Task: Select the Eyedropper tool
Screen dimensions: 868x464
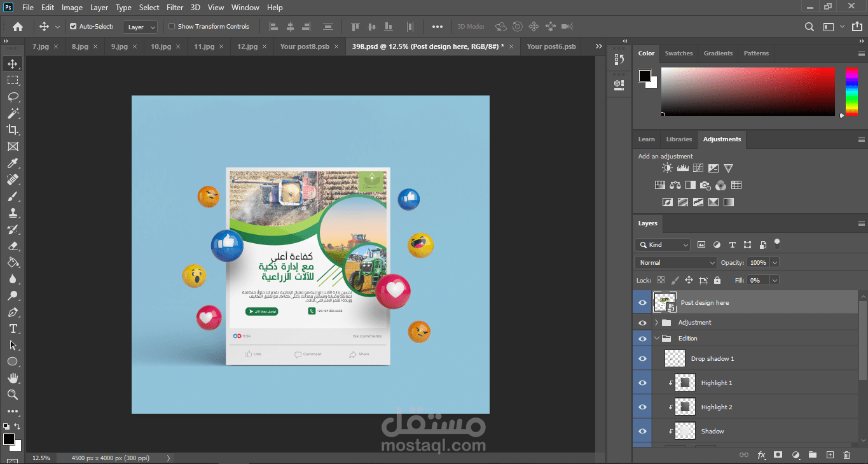Action: point(13,163)
